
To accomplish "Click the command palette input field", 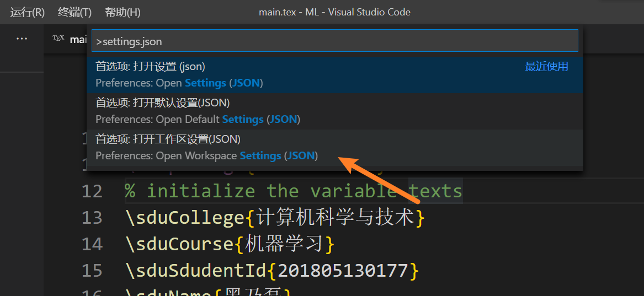I will click(x=335, y=41).
